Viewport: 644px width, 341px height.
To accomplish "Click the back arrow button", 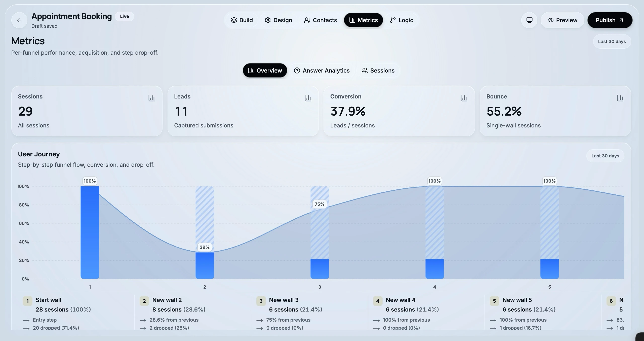I will (19, 20).
